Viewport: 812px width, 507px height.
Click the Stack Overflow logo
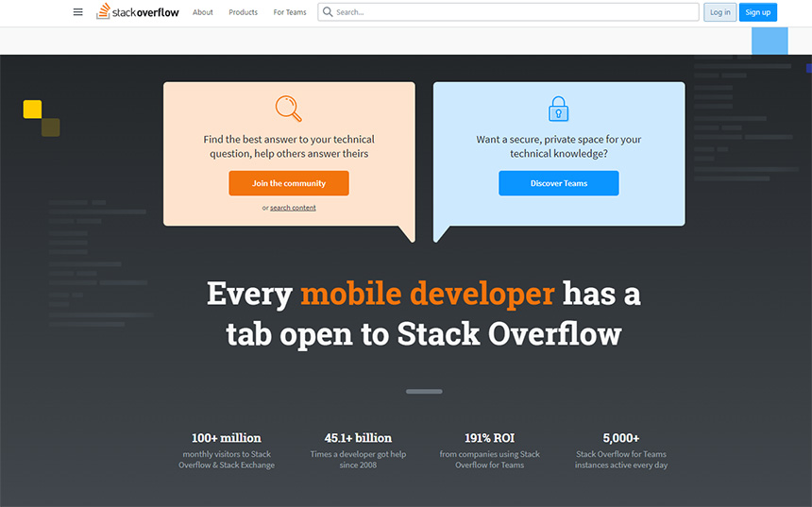pyautogui.click(x=138, y=11)
